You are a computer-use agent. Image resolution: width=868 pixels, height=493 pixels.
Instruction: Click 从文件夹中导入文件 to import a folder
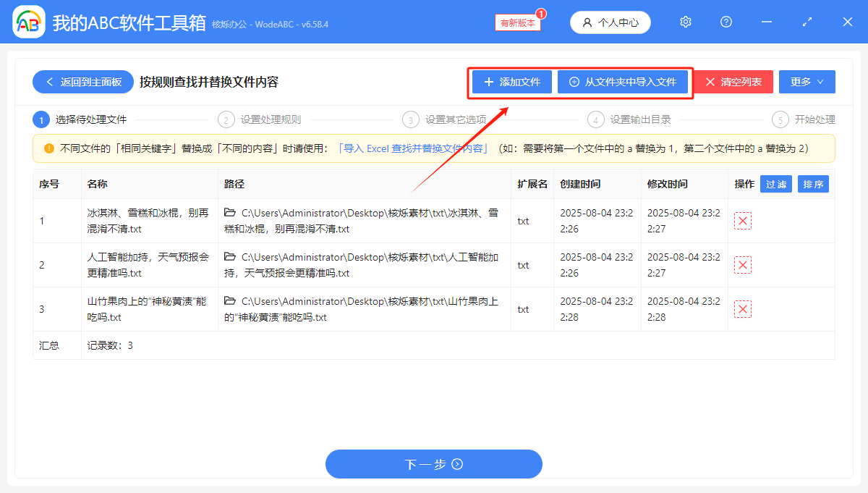click(624, 82)
